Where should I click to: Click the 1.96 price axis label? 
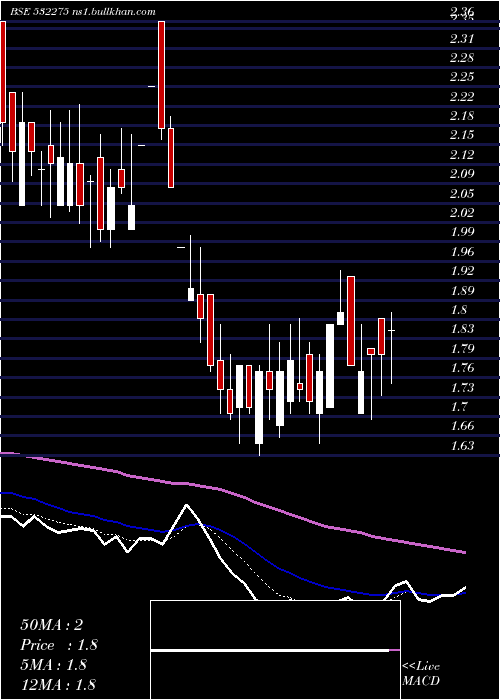click(462, 251)
